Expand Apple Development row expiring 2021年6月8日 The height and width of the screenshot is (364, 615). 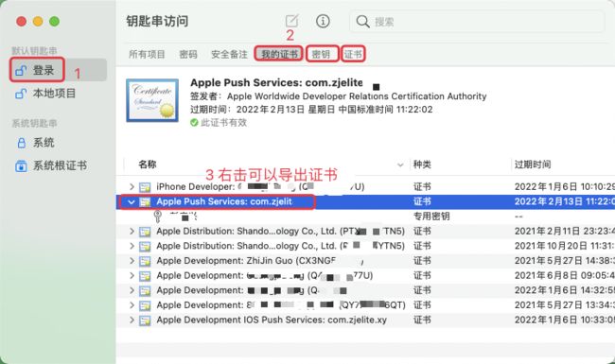click(132, 276)
